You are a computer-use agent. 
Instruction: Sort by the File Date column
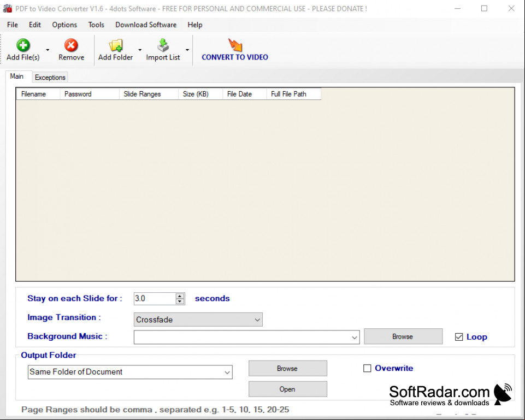[x=244, y=94]
